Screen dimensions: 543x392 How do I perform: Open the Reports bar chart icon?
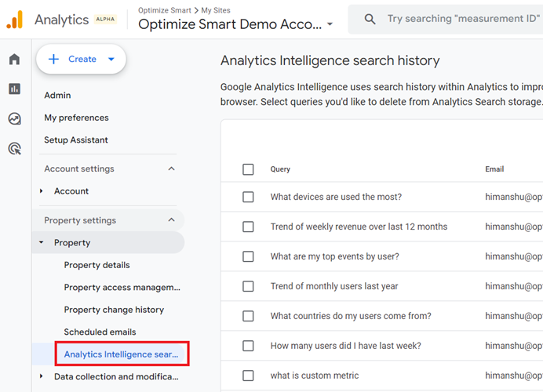[15, 89]
